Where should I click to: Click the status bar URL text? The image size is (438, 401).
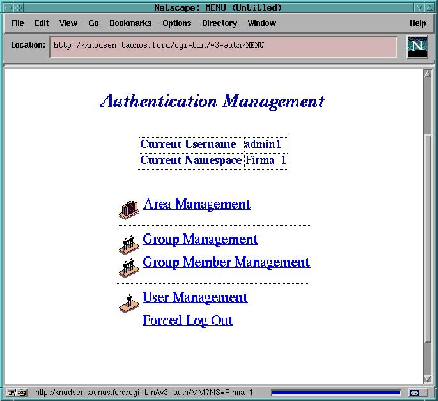point(144,392)
